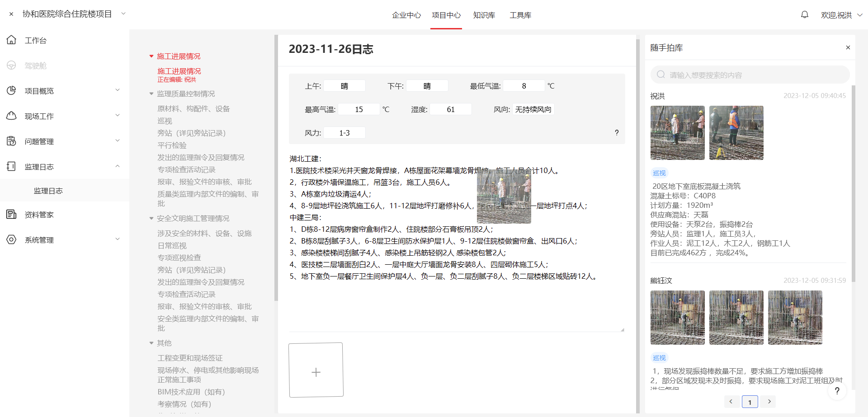Viewport: 868px width, 417px height.
Task: Open 平行检验 item
Action: 172,145
